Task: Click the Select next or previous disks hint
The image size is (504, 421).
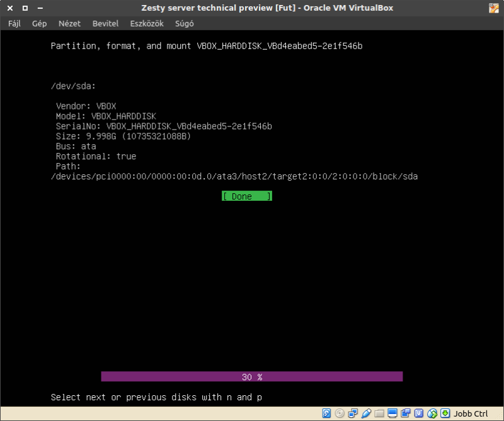Action: click(156, 397)
